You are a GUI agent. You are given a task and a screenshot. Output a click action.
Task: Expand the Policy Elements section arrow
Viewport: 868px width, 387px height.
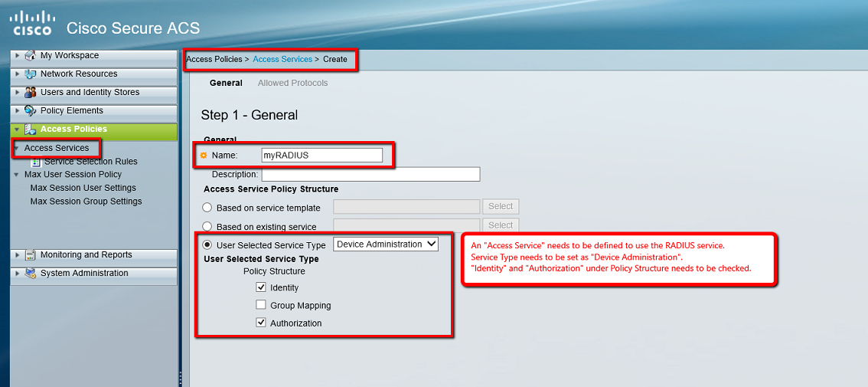coord(18,111)
